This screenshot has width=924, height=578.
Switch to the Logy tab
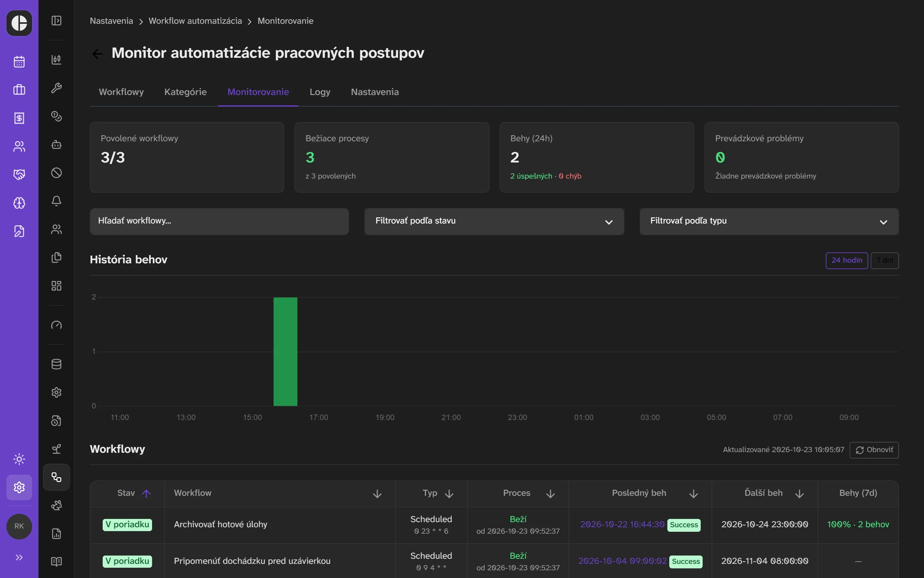tap(320, 92)
